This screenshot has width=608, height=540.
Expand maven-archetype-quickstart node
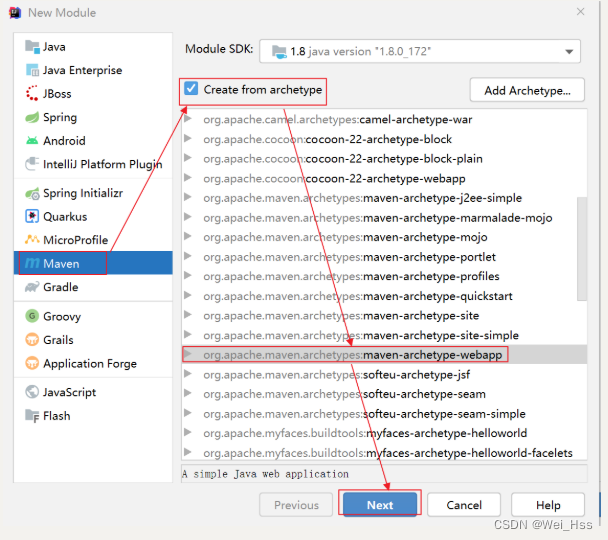click(188, 295)
